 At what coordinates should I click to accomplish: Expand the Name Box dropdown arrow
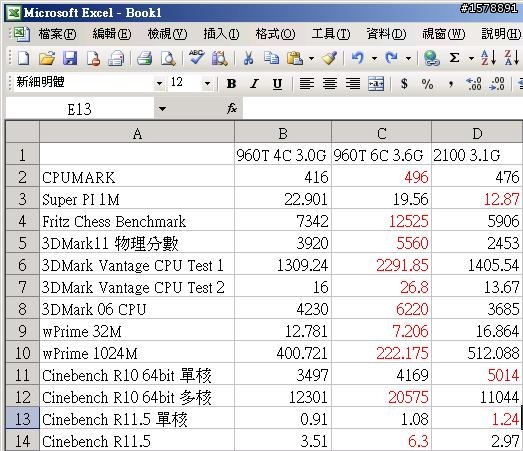pyautogui.click(x=162, y=109)
